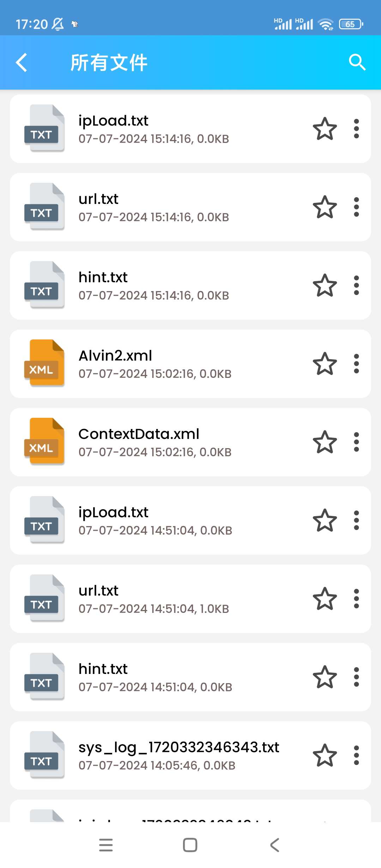Screen dimensions: 381x868
Task: Open the 1.0KB url.txt file entry
Action: click(154, 599)
